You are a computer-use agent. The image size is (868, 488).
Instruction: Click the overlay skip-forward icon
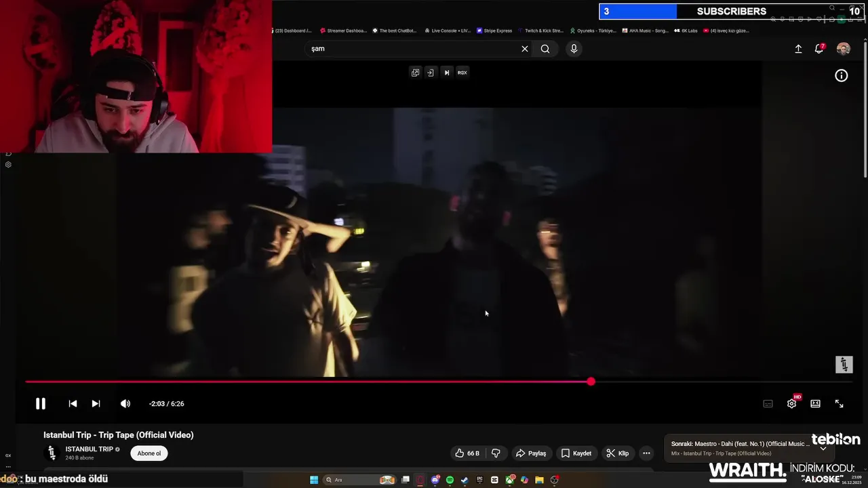446,73
